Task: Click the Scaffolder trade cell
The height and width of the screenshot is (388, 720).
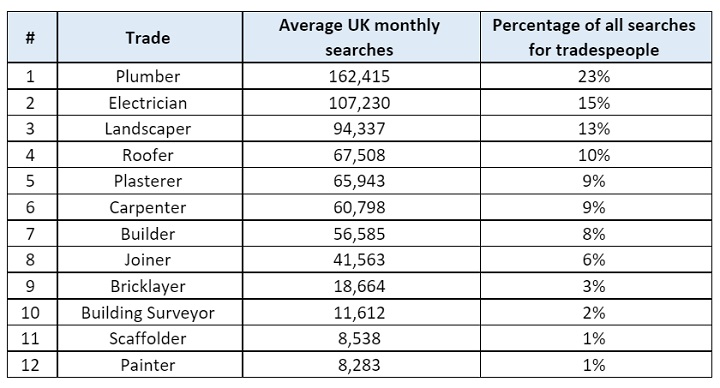Action: tap(150, 339)
